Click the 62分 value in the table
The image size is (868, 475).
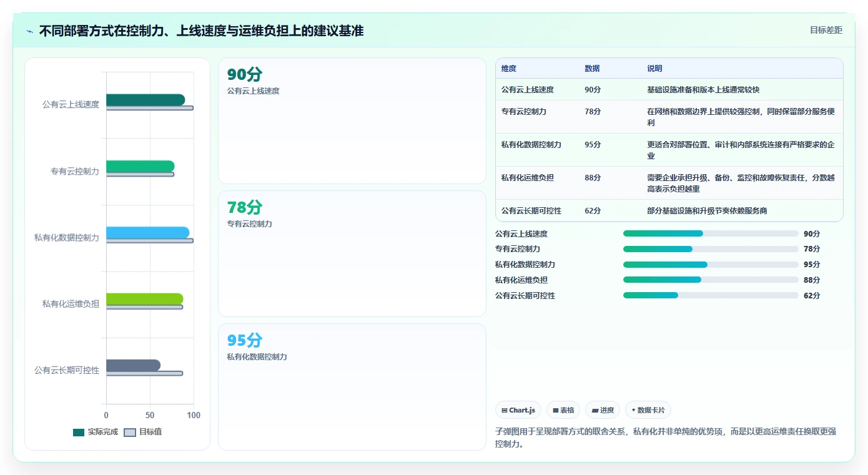click(593, 211)
